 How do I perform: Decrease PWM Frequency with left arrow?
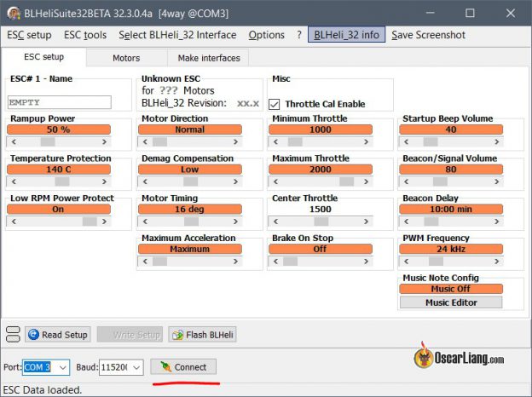pos(407,262)
